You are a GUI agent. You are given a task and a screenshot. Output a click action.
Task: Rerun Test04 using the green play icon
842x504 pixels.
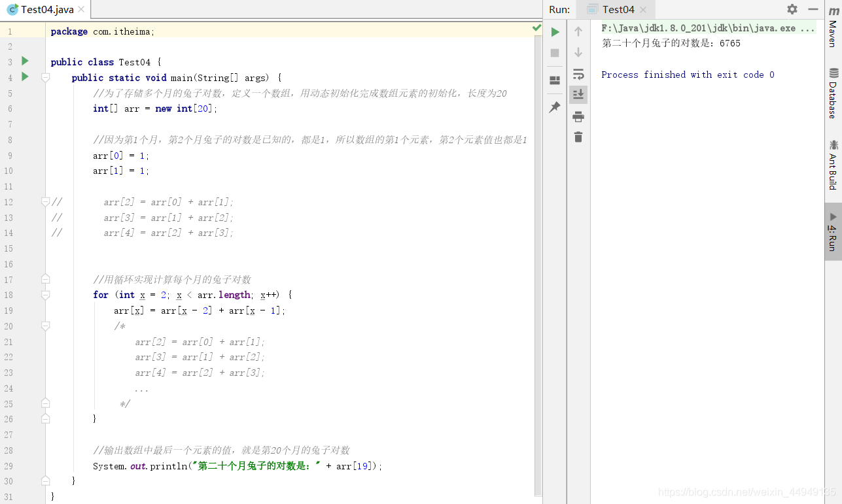[554, 31]
